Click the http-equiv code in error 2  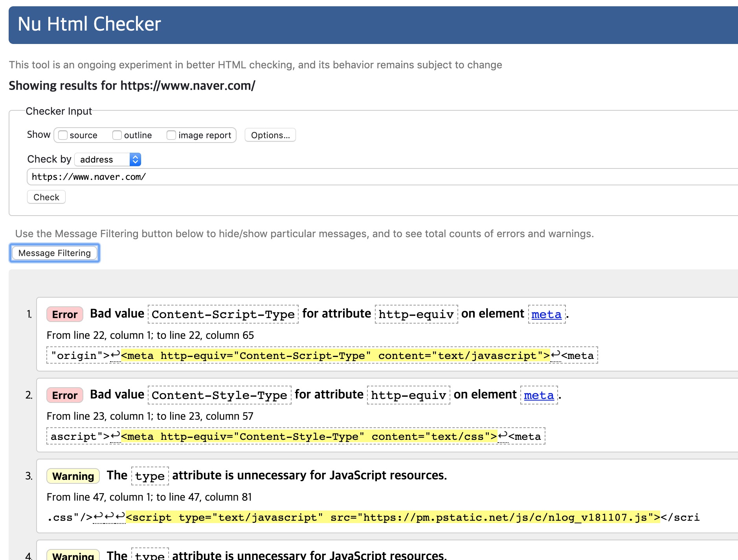click(409, 395)
